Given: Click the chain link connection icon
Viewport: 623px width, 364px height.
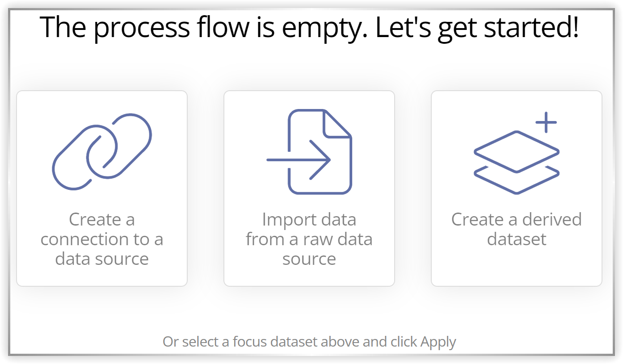Looking at the screenshot, I should pyautogui.click(x=102, y=152).
